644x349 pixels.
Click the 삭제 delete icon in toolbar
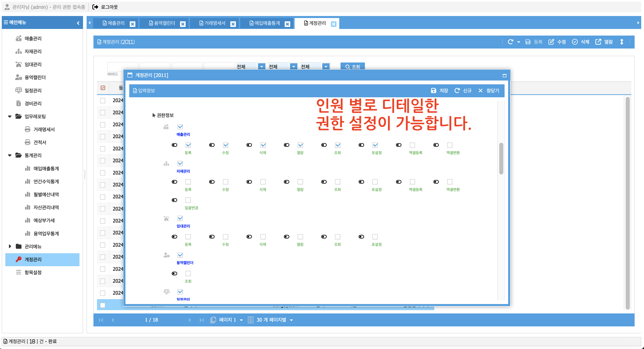coord(575,42)
